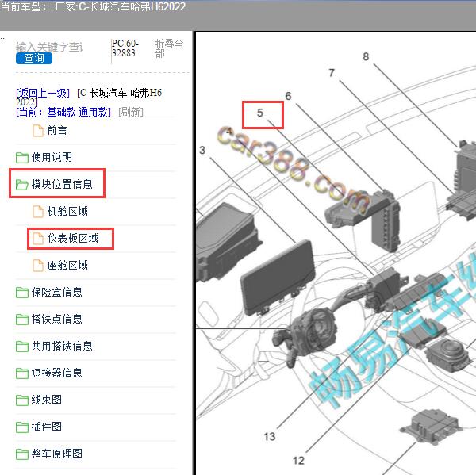Click the rotary knob module component
Screen dimensions: 476x475
(449, 357)
